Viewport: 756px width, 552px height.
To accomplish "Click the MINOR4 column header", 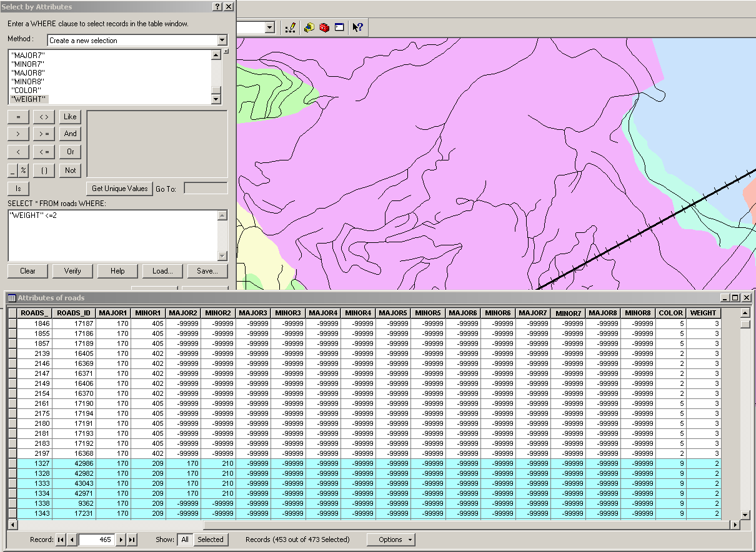I will coord(358,313).
